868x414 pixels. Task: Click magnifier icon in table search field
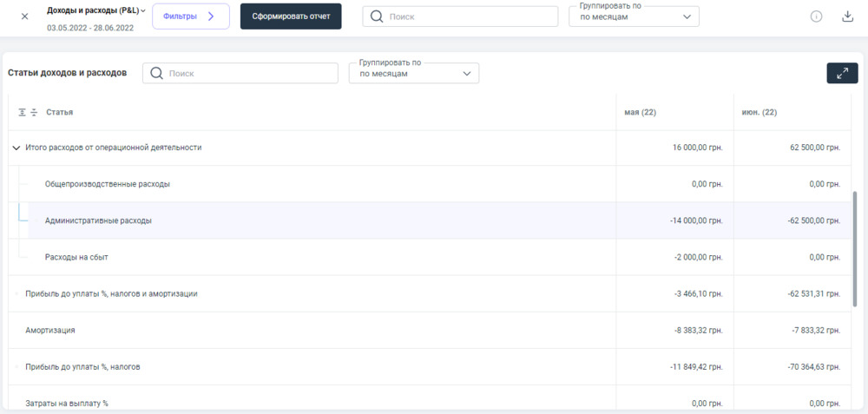157,74
